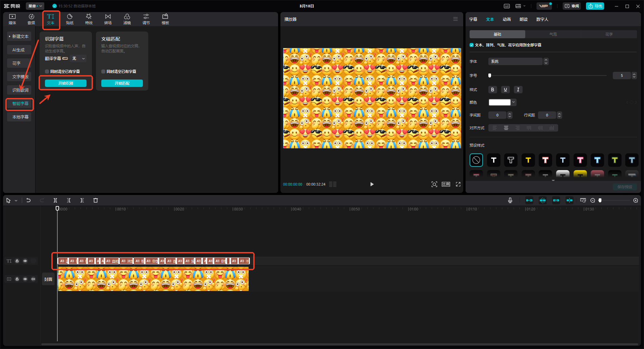Toggle preview axis in timeline
644x349 pixels.
pos(570,200)
